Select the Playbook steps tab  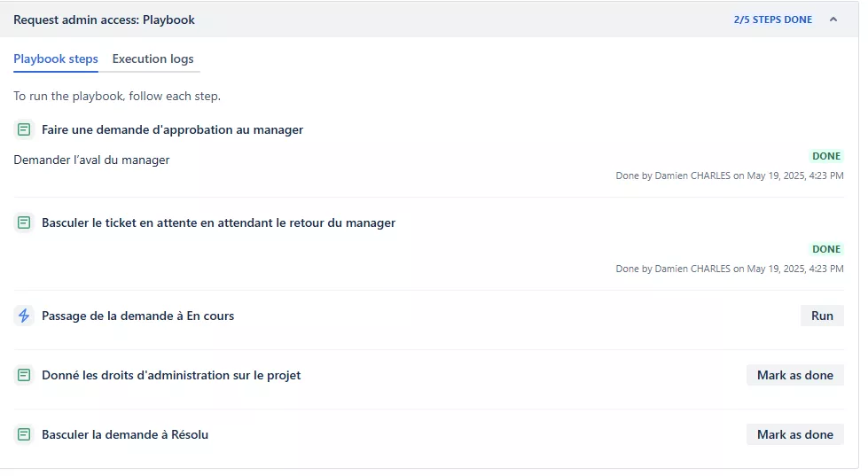(x=55, y=59)
